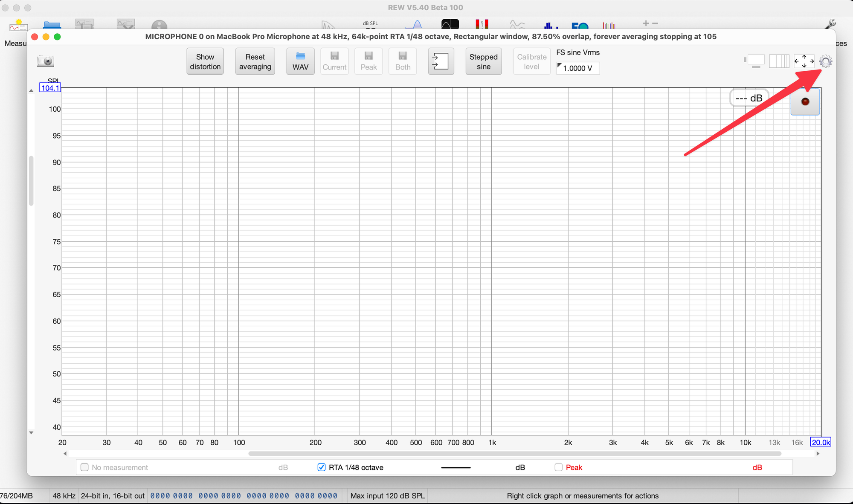
Task: Click the vertical bars spacing icon
Action: click(779, 61)
